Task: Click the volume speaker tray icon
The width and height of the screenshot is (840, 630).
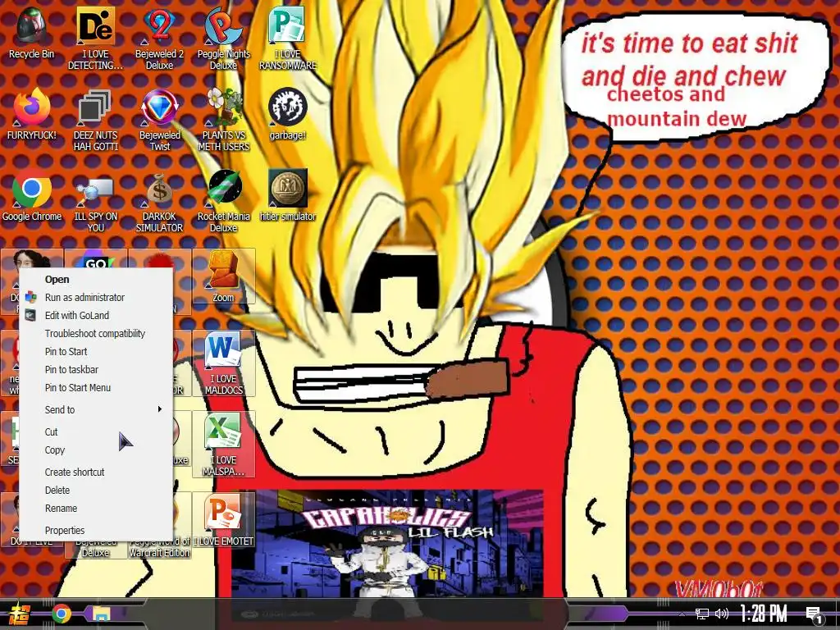Action: click(x=722, y=614)
